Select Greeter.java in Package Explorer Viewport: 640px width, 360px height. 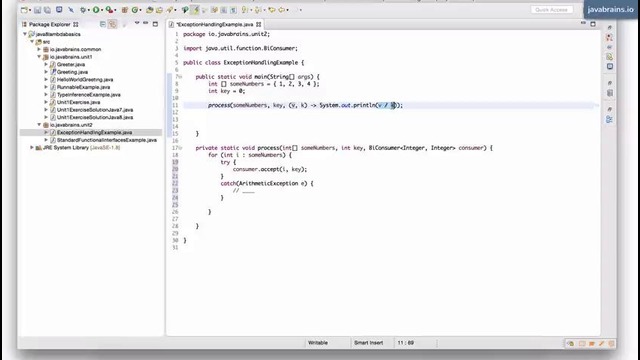pyautogui.click(x=71, y=64)
